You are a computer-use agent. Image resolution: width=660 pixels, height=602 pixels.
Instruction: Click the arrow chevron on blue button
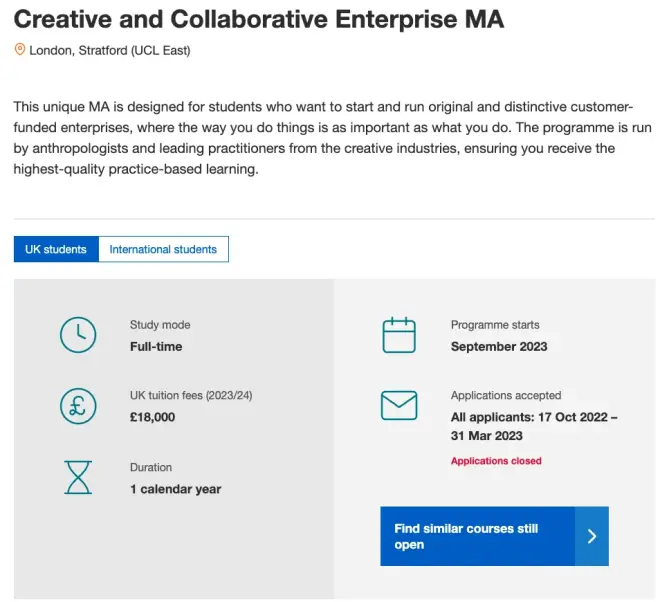coord(592,536)
